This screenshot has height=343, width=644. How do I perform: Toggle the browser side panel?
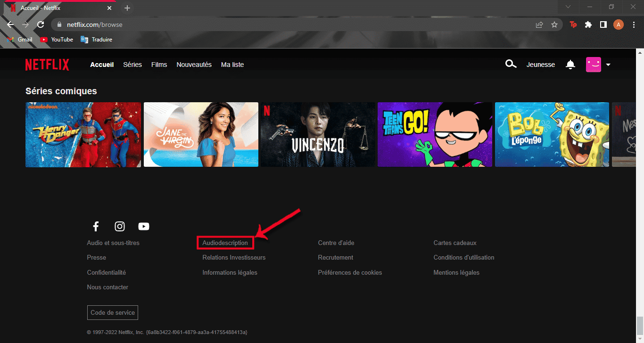point(603,24)
